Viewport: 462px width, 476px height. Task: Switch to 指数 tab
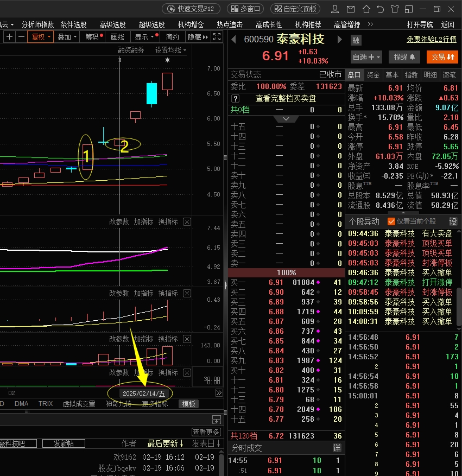tap(411, 75)
